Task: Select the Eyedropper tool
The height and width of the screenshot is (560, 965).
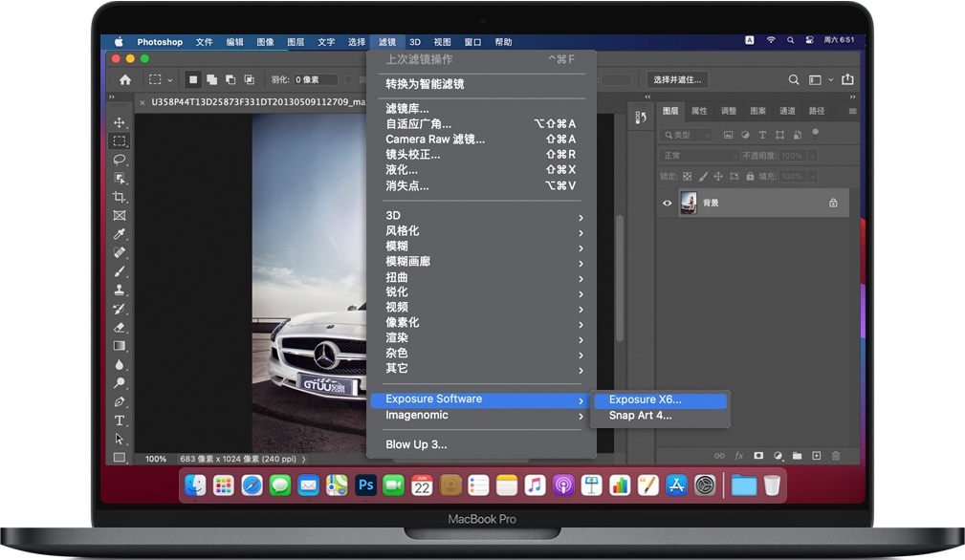Action: click(119, 235)
